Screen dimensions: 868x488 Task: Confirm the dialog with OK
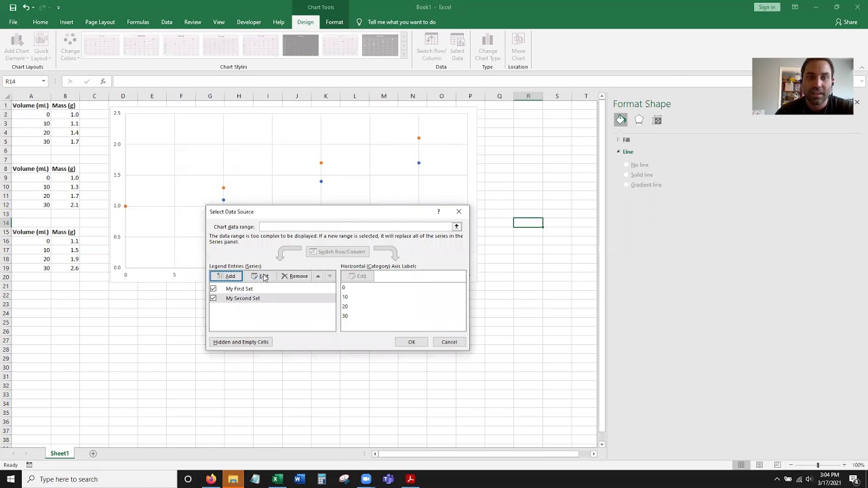click(x=412, y=342)
